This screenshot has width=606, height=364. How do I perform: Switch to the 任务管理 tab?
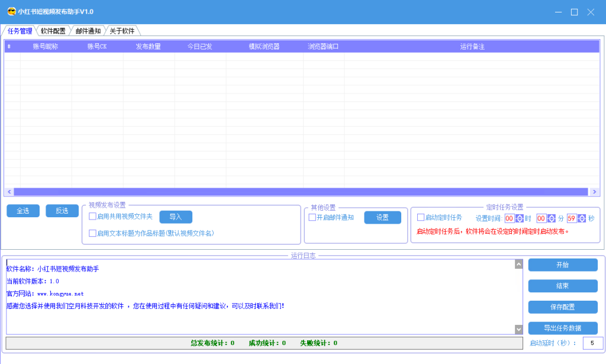tap(20, 31)
